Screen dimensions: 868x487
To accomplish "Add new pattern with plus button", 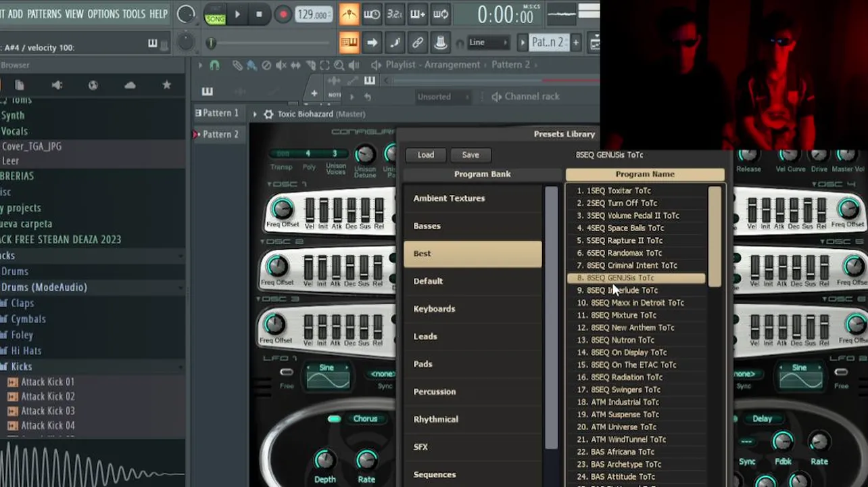I will tap(576, 43).
